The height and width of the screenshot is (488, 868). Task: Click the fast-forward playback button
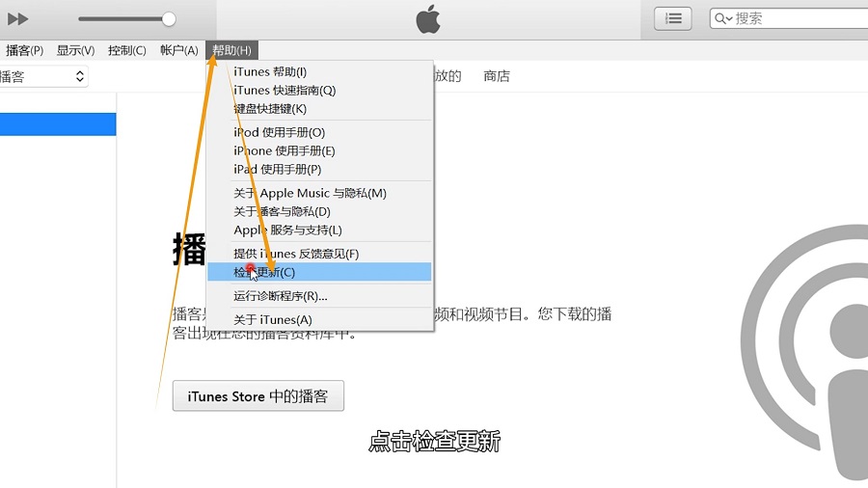pyautogui.click(x=17, y=19)
